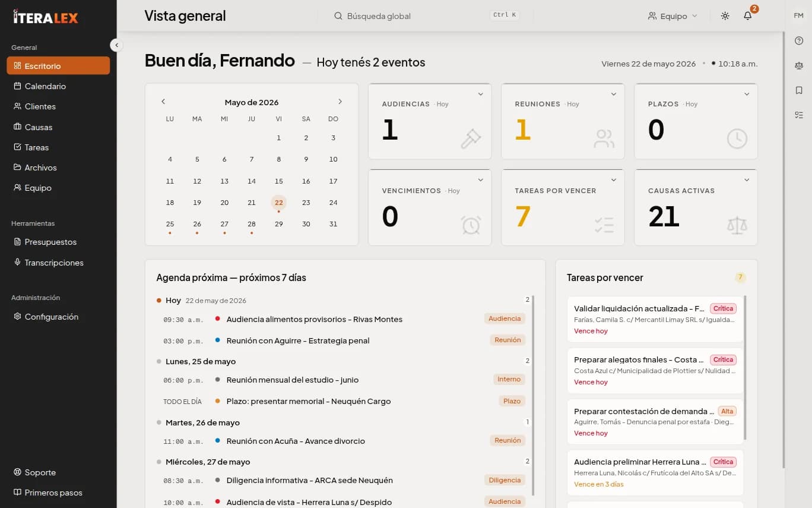Click the Tareas por vencer list scrollbar
Screen dimensions: 812x508
click(745, 367)
